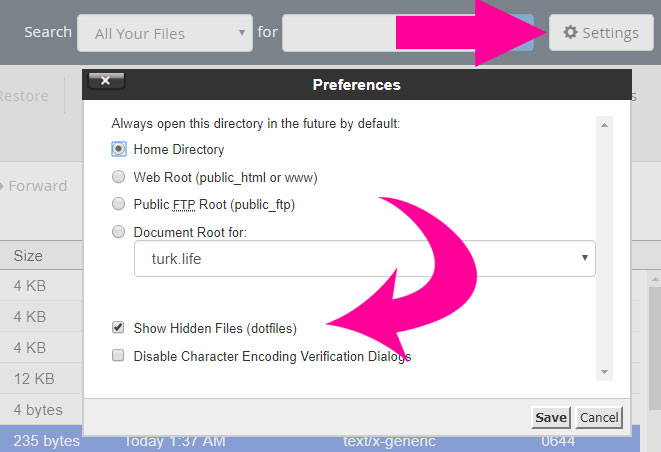Open the turk.life domain dropdown
This screenshot has height=452, width=661.
point(365,258)
